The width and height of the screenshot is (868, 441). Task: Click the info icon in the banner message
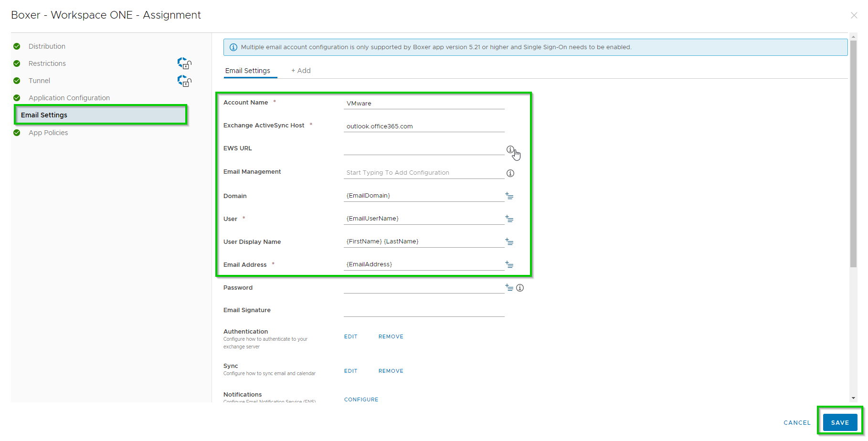233,47
